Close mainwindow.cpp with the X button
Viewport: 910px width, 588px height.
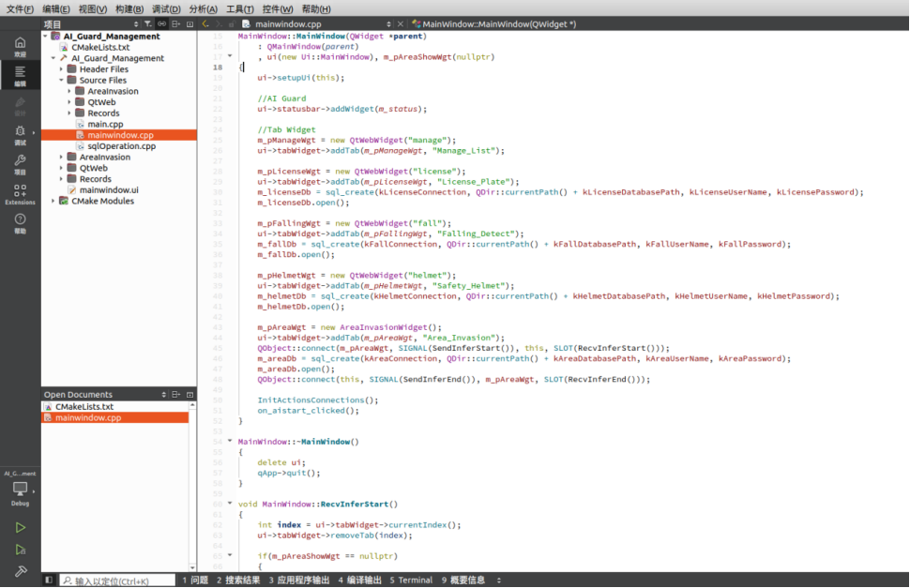coord(400,23)
